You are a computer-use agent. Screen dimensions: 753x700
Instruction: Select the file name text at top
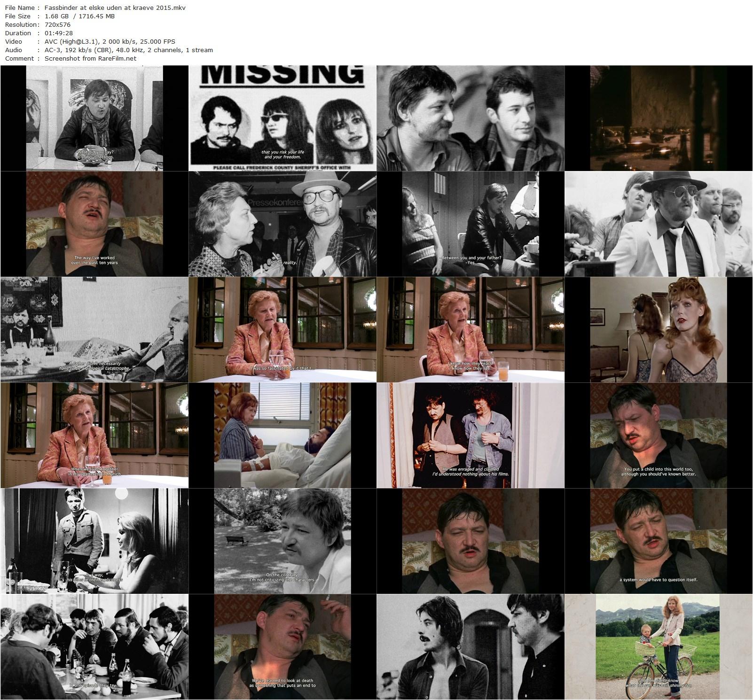(115, 8)
